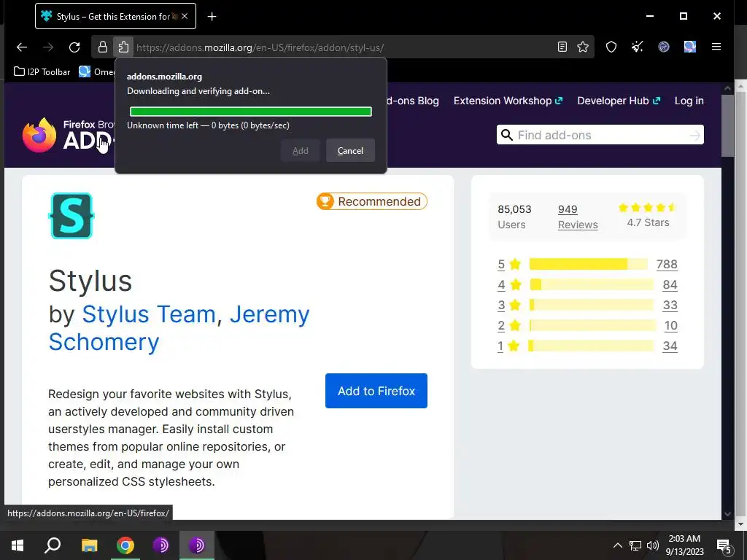This screenshot has height=560, width=747.
Task: Open the extension install puzzle icon in URL bar
Action: 123,47
